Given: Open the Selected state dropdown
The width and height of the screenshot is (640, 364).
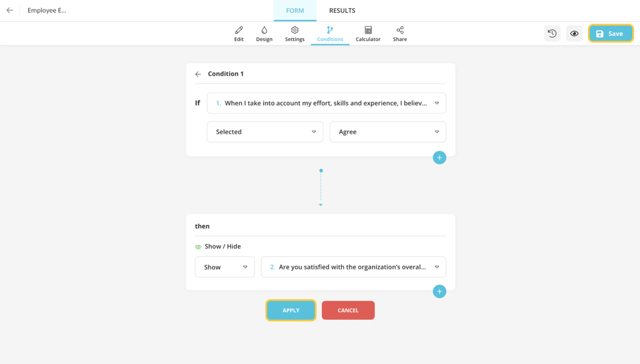Looking at the screenshot, I should tap(265, 132).
